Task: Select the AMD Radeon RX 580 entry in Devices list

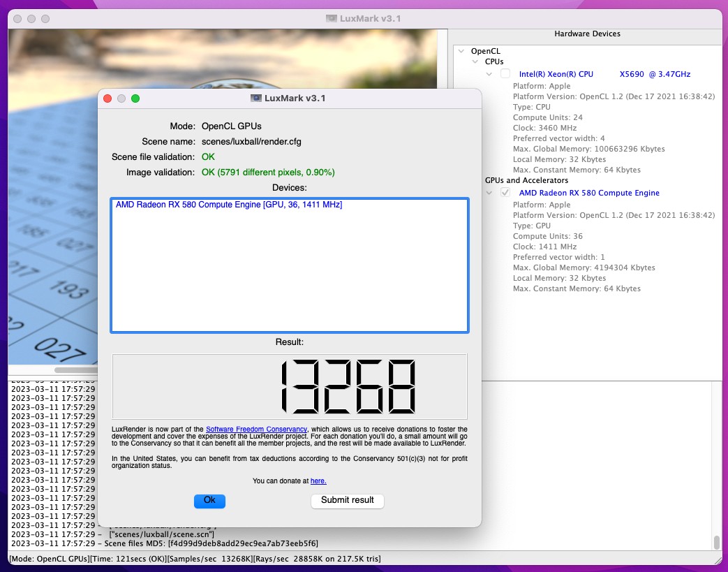Action: [229, 205]
